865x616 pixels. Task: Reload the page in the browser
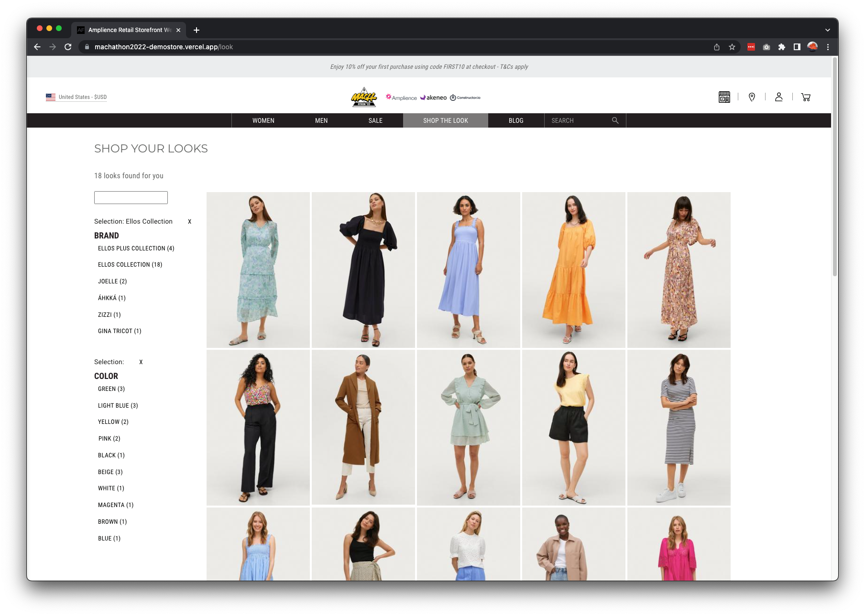click(x=68, y=47)
